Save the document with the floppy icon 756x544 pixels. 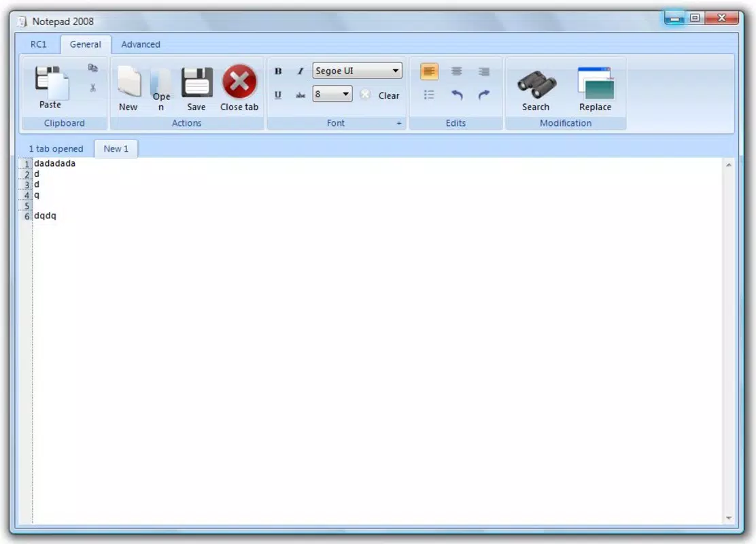196,88
